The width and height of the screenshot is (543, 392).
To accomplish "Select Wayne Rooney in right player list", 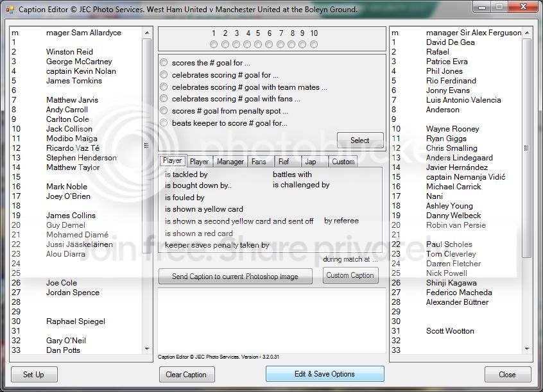I will [452, 129].
